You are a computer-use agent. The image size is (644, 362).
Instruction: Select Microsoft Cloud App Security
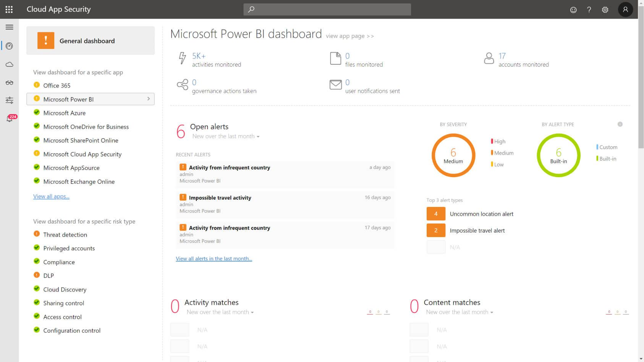83,154
